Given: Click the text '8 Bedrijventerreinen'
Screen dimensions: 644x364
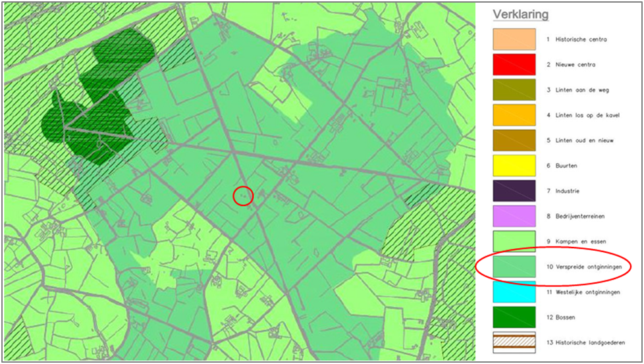Looking at the screenshot, I should [x=576, y=217].
